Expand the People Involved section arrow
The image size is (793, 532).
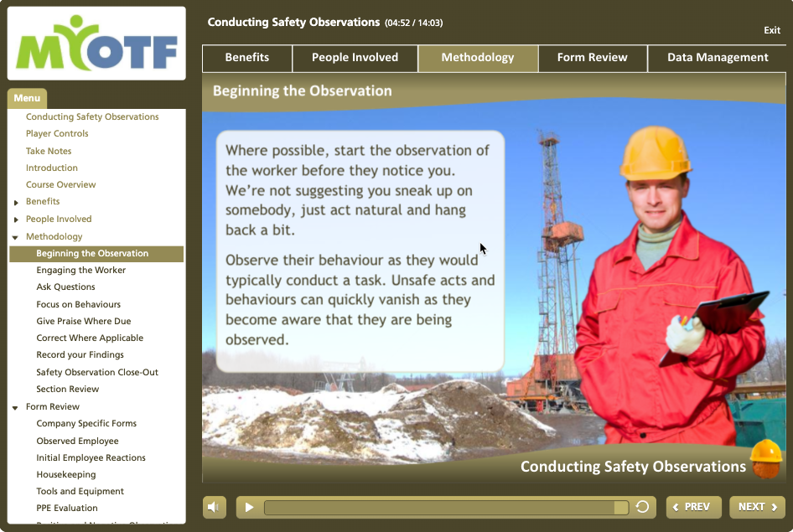(16, 220)
